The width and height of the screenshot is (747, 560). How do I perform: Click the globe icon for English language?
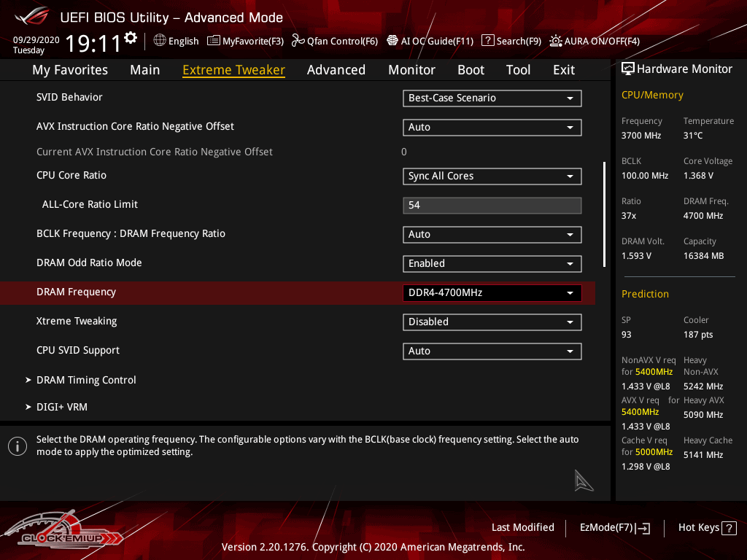pos(160,41)
